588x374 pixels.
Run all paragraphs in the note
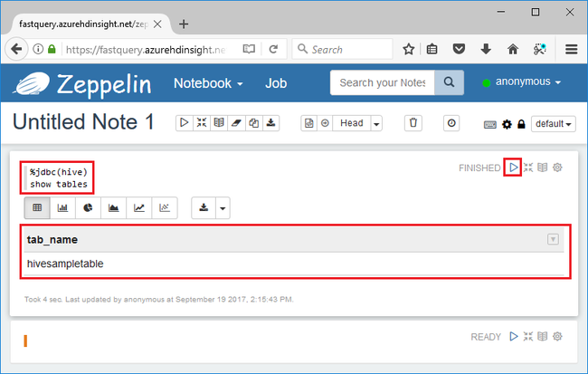[185, 123]
